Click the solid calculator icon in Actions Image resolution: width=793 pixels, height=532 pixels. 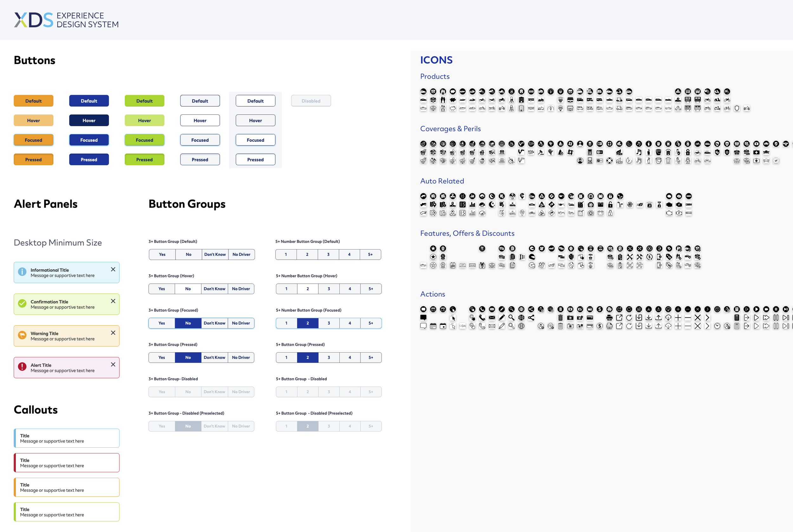(737, 318)
